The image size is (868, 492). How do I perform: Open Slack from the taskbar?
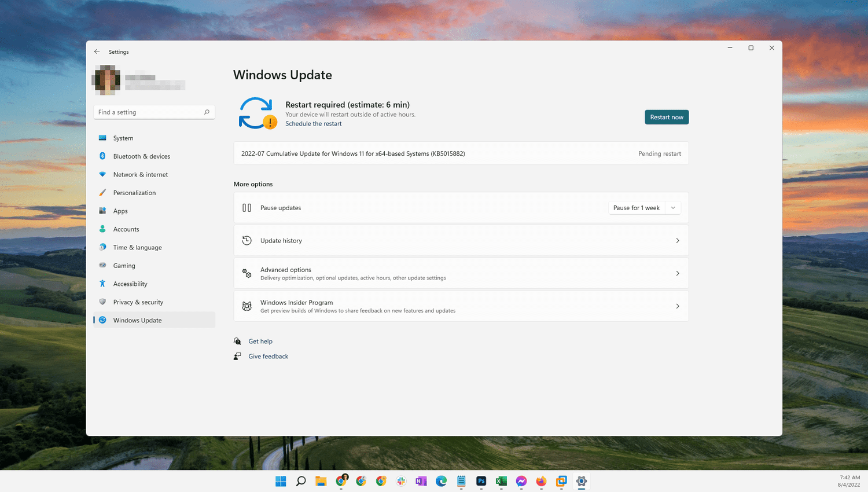pos(401,481)
